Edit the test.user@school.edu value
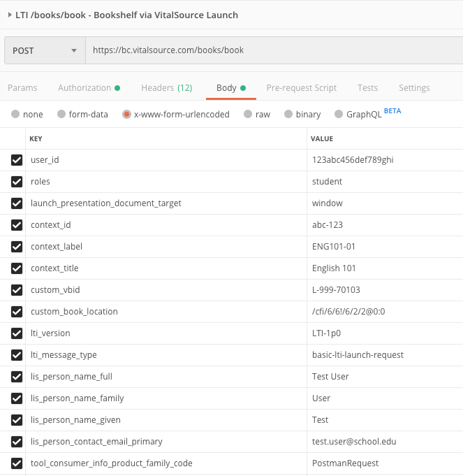 [385, 442]
